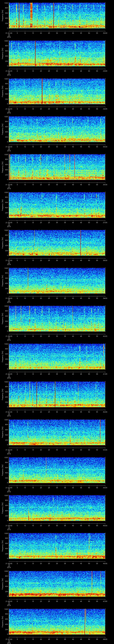114x644 pixels.
Task: Select the spectrogram panel starting at 21:41:00
Action: tap(57, 394)
